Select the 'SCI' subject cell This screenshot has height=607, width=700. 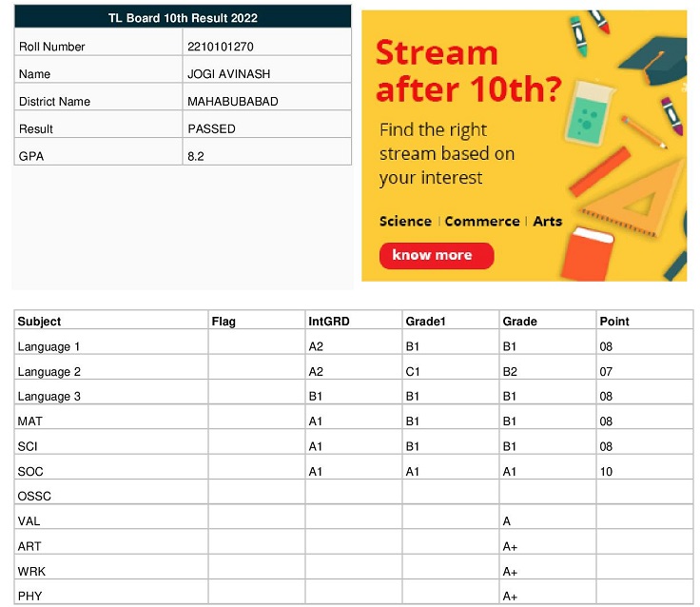[111, 442]
